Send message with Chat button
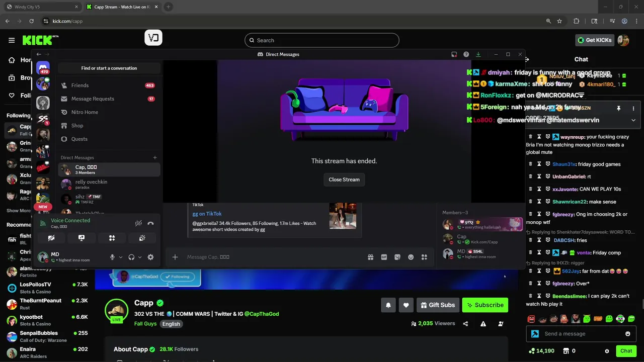Screen dimensions: 644x362 click(x=626, y=351)
